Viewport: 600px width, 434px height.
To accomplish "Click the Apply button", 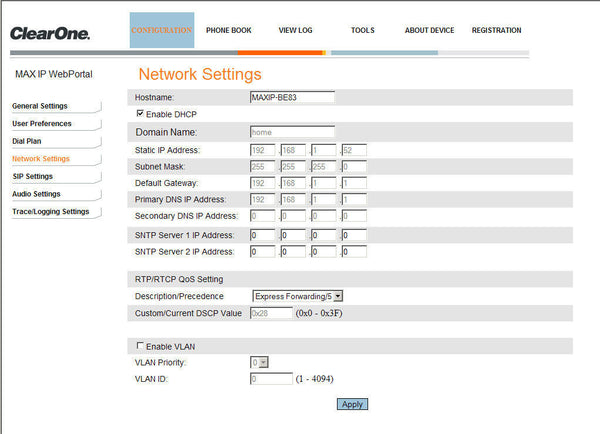I will pos(352,404).
